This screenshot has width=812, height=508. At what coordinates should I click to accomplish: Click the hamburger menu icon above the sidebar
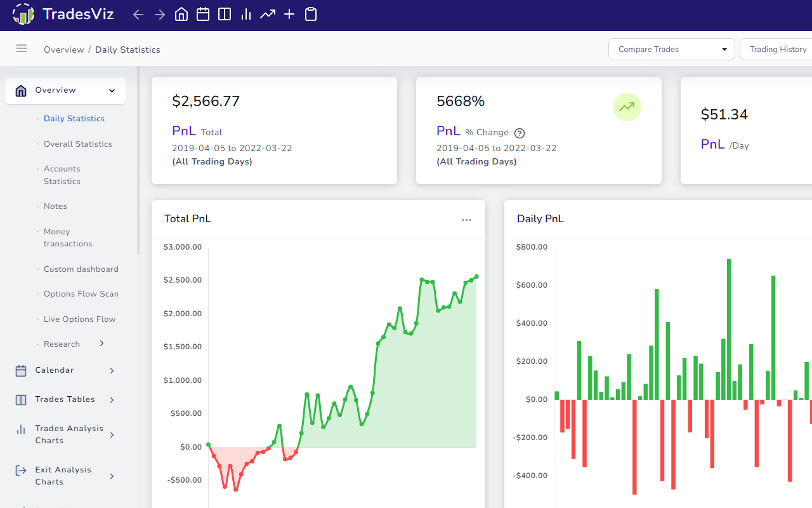(21, 48)
